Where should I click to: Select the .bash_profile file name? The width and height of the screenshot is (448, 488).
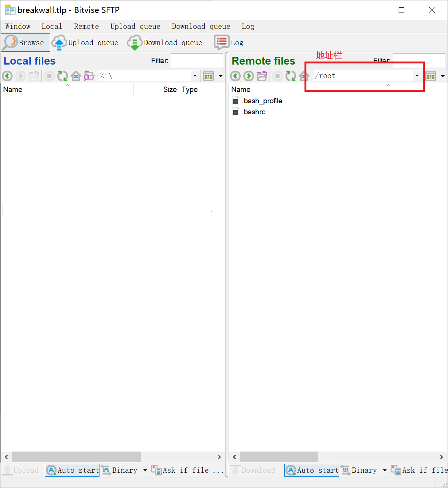pos(262,101)
